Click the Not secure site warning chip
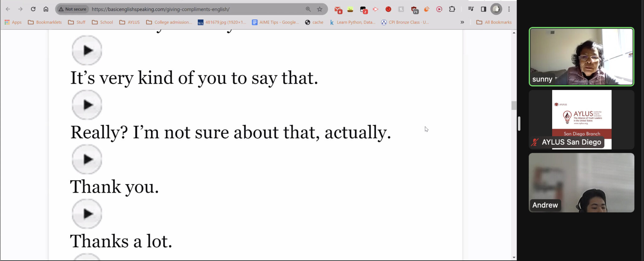This screenshot has width=644, height=261. (73, 9)
